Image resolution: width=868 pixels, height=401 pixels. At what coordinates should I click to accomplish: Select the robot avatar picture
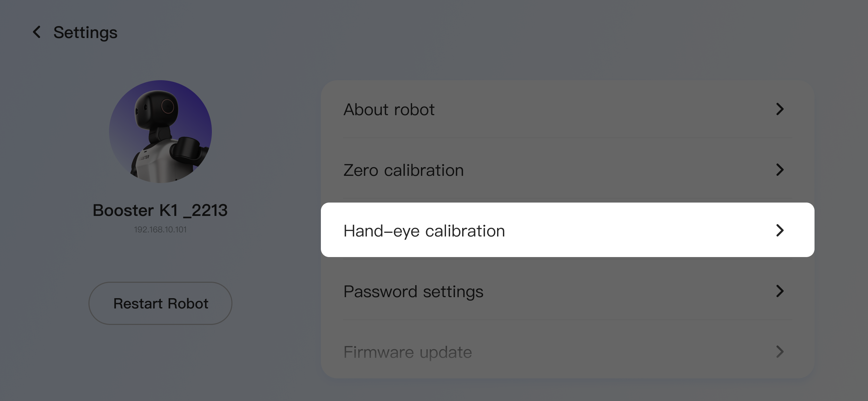[160, 132]
